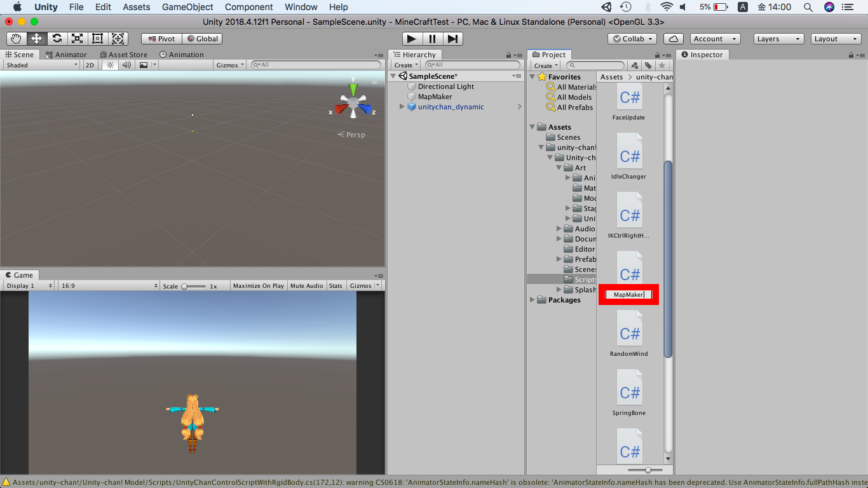Adjust the Game view Scale slider
Viewport: 868px width, 488px height.
point(194,286)
